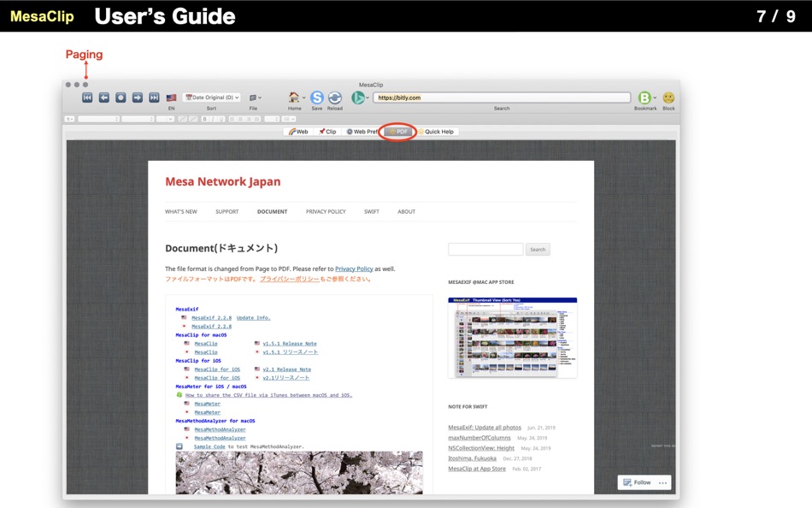Toggle italic in the format bar
The height and width of the screenshot is (508, 812).
pyautogui.click(x=213, y=119)
